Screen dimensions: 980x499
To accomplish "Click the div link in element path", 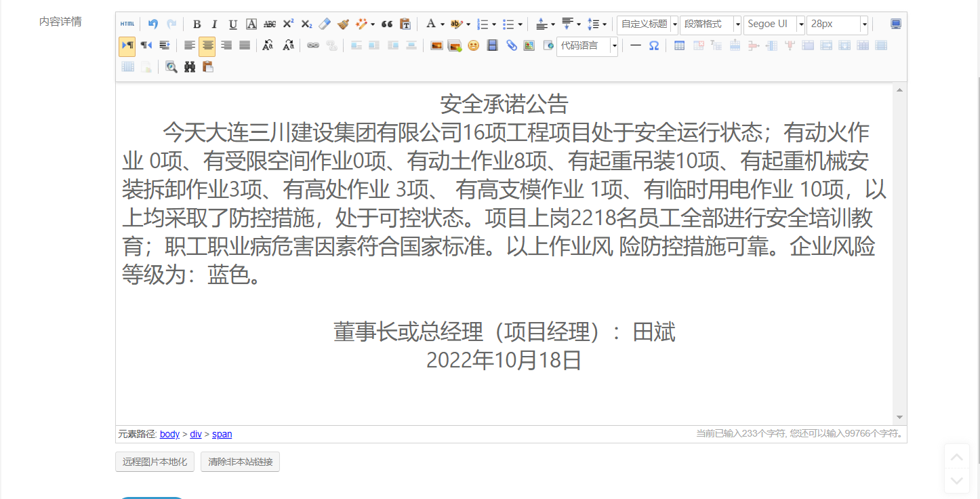I will pos(196,434).
